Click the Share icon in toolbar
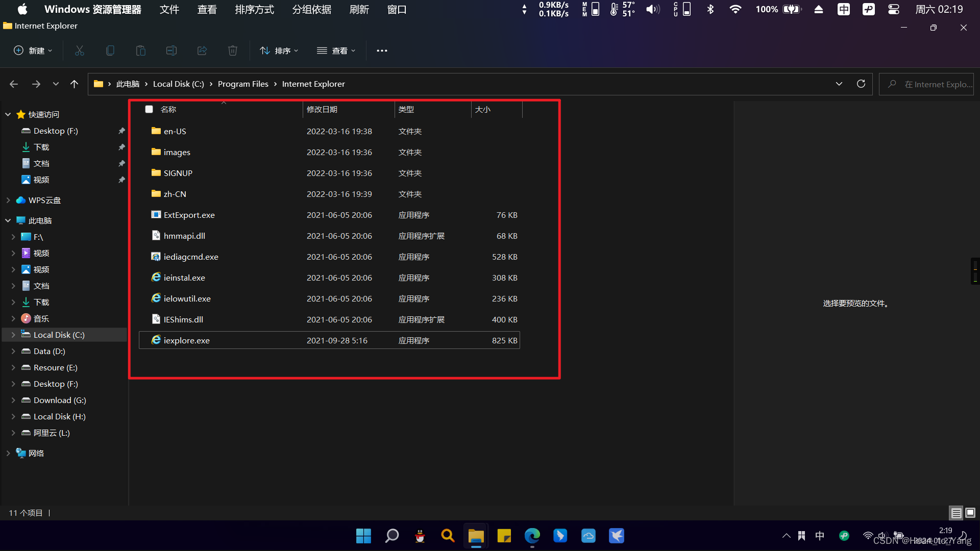The width and height of the screenshot is (980, 551). point(202,51)
